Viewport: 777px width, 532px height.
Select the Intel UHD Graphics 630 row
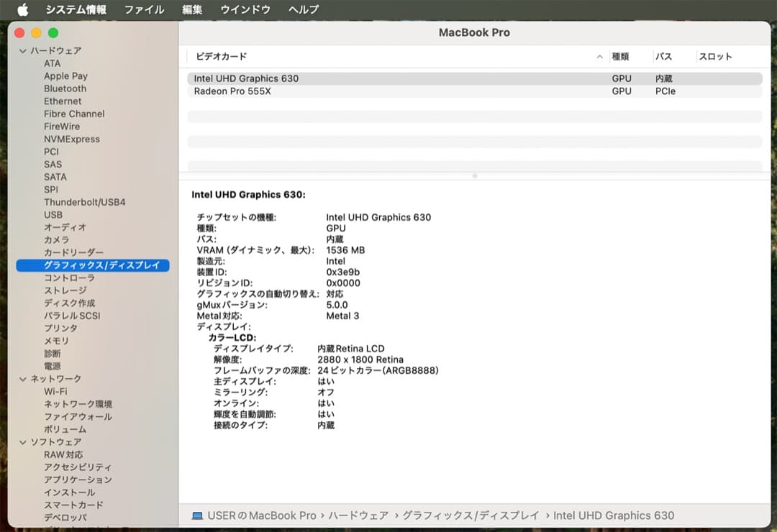coord(474,78)
